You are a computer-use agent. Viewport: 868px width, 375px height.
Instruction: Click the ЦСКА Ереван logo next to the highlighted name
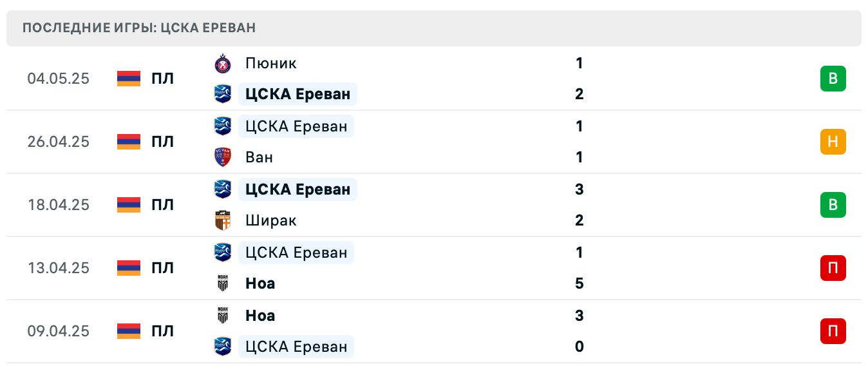tap(222, 94)
